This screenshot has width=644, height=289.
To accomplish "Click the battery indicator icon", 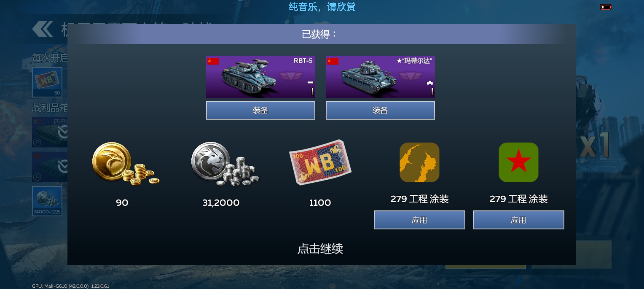I will pos(606,7).
